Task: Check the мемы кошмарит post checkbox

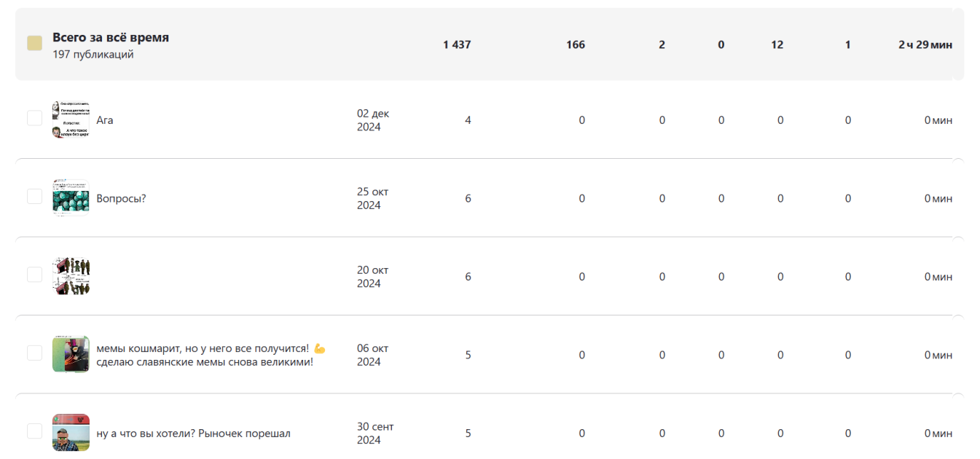Action: point(34,353)
